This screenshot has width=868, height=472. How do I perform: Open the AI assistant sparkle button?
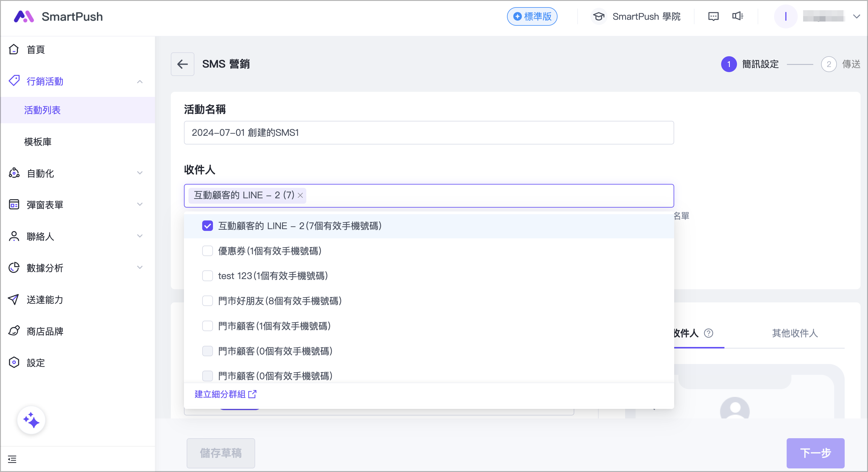pyautogui.click(x=31, y=420)
